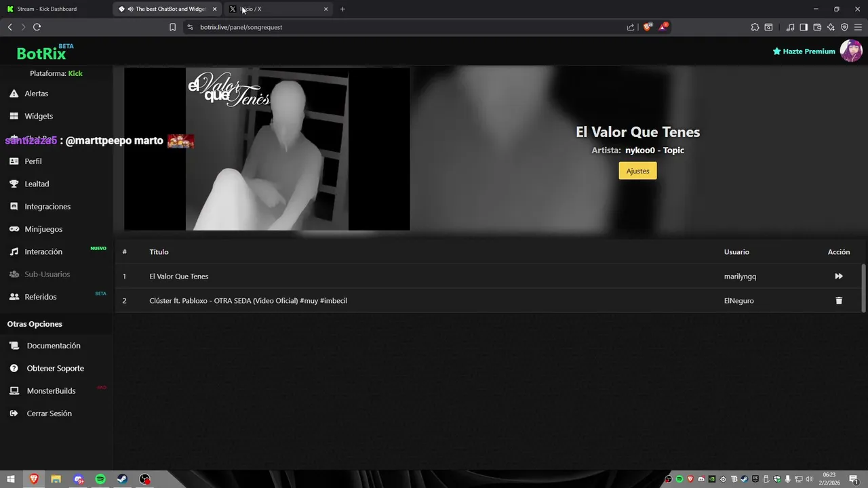This screenshot has width=868, height=488.
Task: Open Spotify from the taskbar
Action: (100, 479)
